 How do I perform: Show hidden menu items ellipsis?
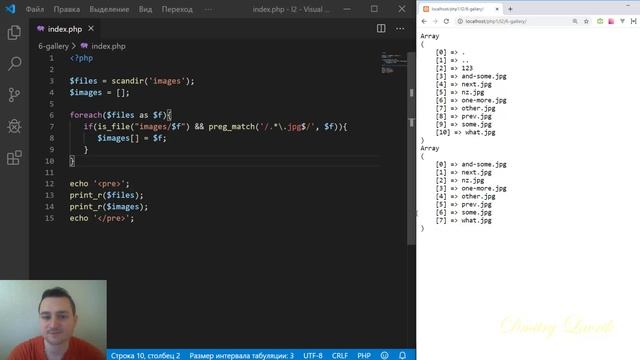208,9
